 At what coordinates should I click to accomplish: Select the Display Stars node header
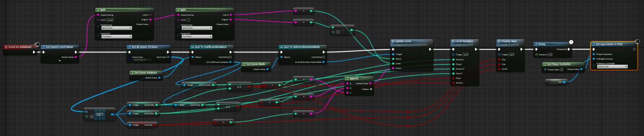point(510,42)
